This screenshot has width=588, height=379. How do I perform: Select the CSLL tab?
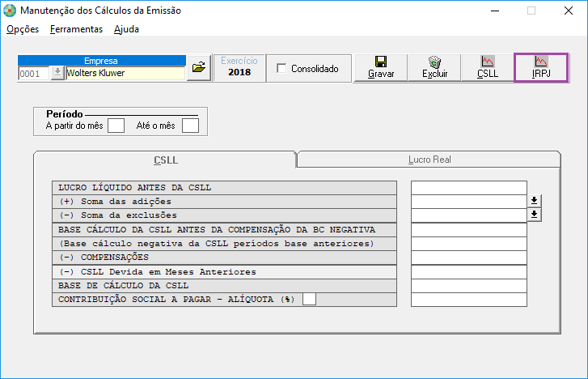coord(165,160)
